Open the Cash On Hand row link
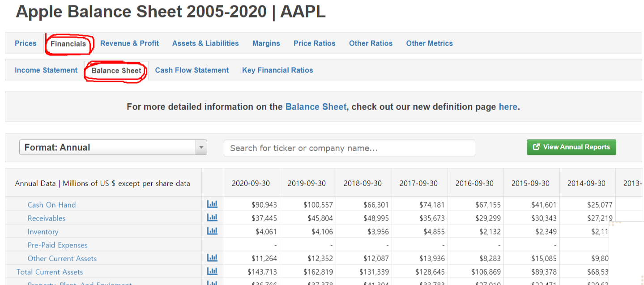The image size is (644, 285). (x=51, y=205)
